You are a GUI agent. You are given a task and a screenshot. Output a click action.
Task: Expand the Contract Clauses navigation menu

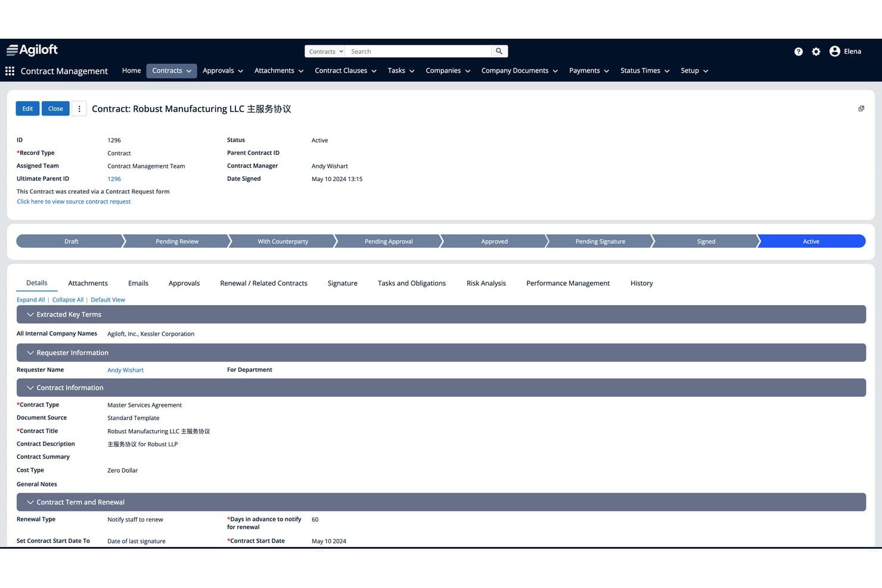tap(346, 71)
